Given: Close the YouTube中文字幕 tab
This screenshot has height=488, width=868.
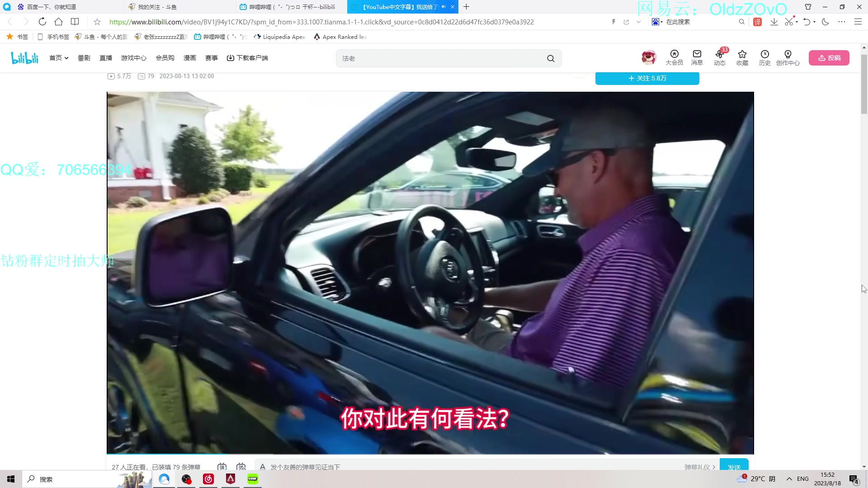Looking at the screenshot, I should 453,7.
